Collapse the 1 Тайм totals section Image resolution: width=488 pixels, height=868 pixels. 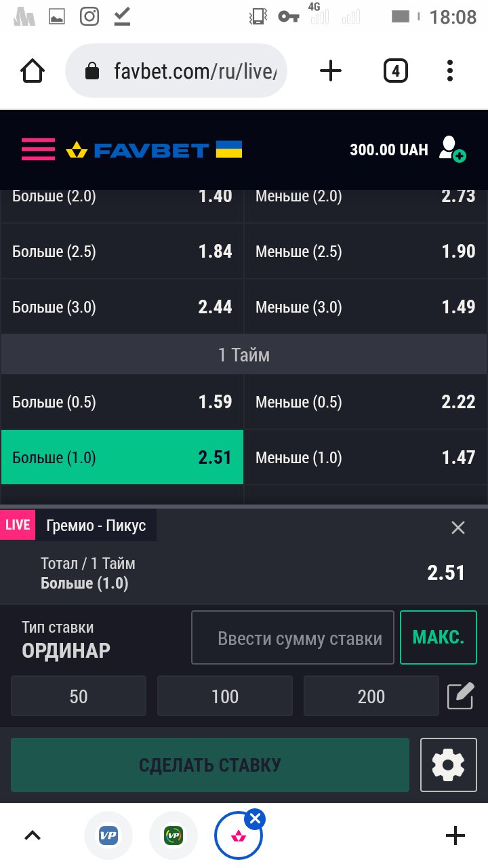point(243,353)
